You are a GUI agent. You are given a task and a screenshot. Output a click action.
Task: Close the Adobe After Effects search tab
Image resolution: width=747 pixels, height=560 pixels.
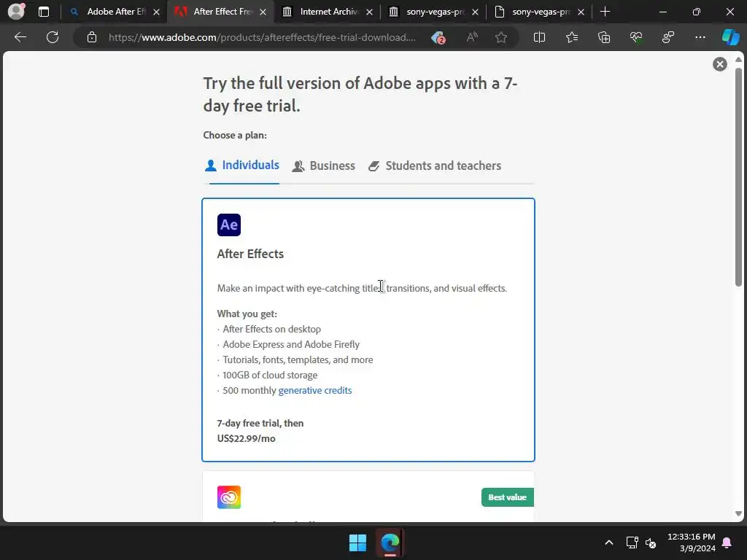tap(156, 12)
